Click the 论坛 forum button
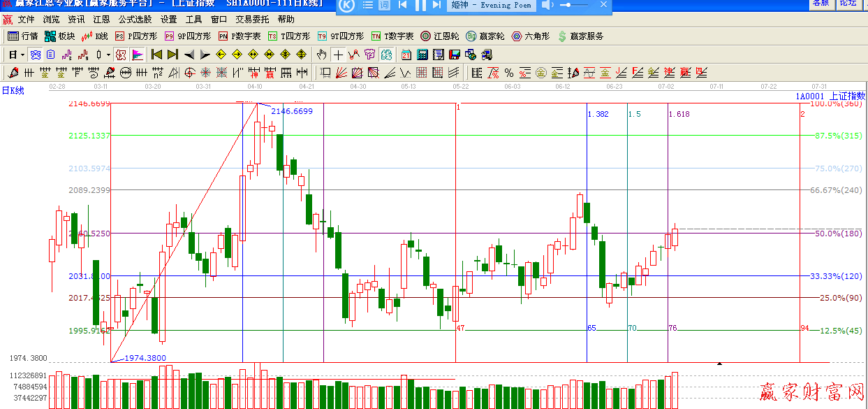 pos(848,3)
